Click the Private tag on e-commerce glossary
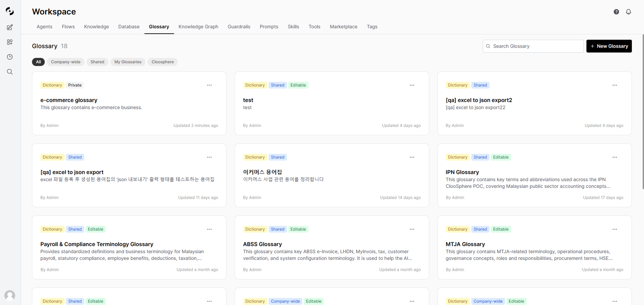 pyautogui.click(x=75, y=85)
